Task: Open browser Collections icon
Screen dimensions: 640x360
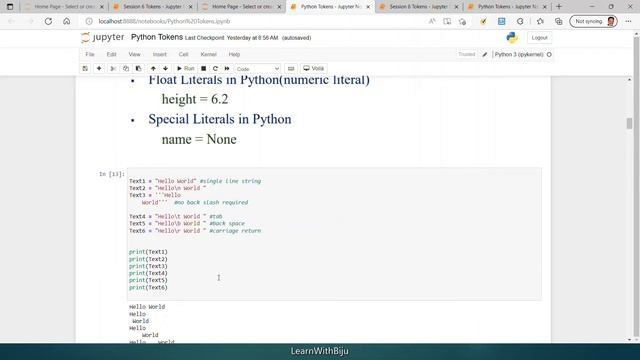Action: pos(558,21)
